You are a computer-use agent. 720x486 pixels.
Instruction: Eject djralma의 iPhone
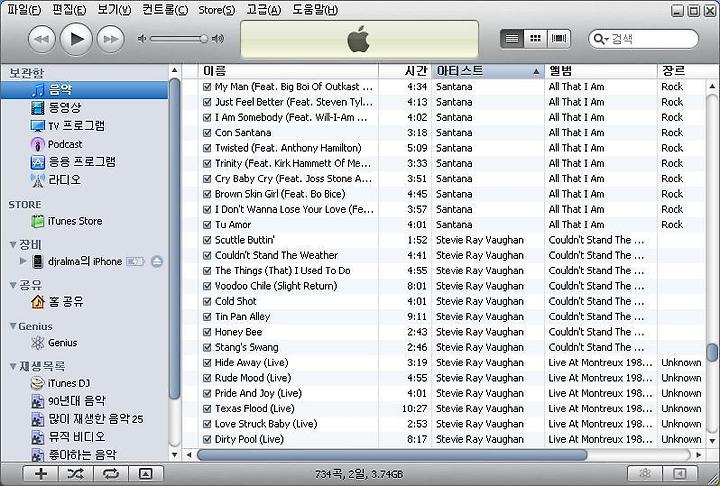point(157,261)
